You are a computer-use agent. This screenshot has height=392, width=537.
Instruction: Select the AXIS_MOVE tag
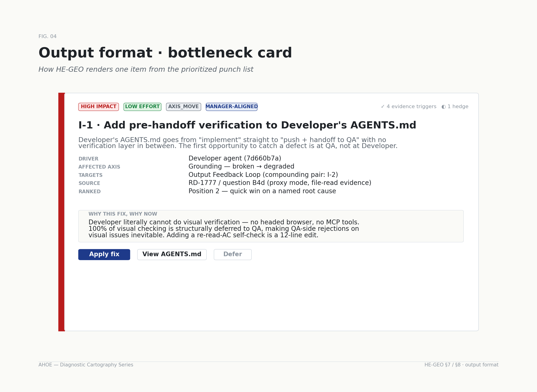[x=184, y=107]
